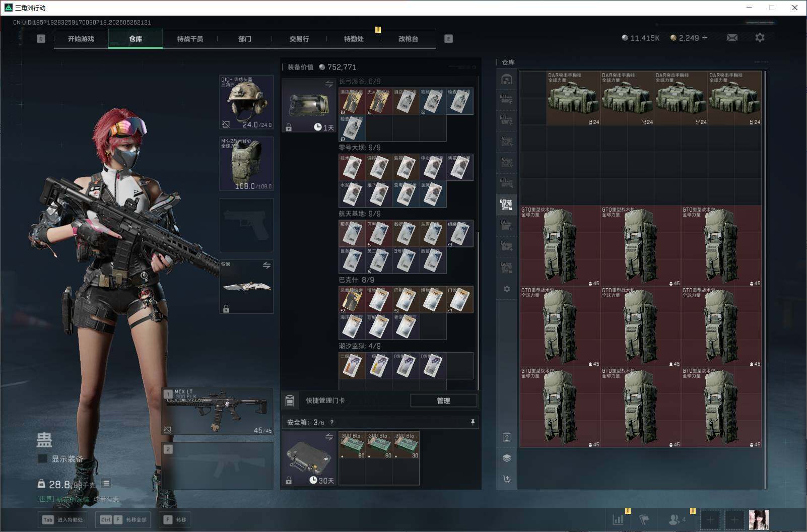Open the friends list icon showing 4
This screenshot has height=532, width=807.
point(677,520)
